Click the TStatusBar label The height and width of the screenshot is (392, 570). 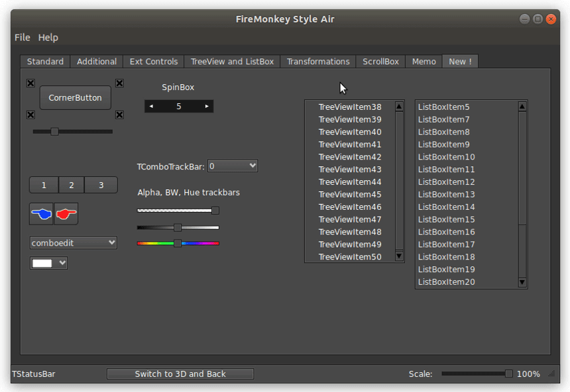(x=33, y=374)
